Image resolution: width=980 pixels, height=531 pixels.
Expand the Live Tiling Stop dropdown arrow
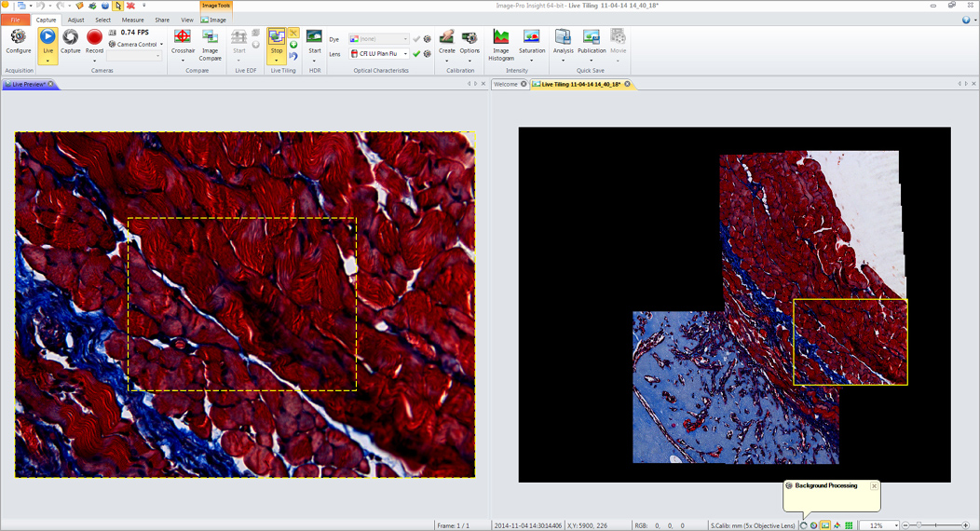[277, 61]
